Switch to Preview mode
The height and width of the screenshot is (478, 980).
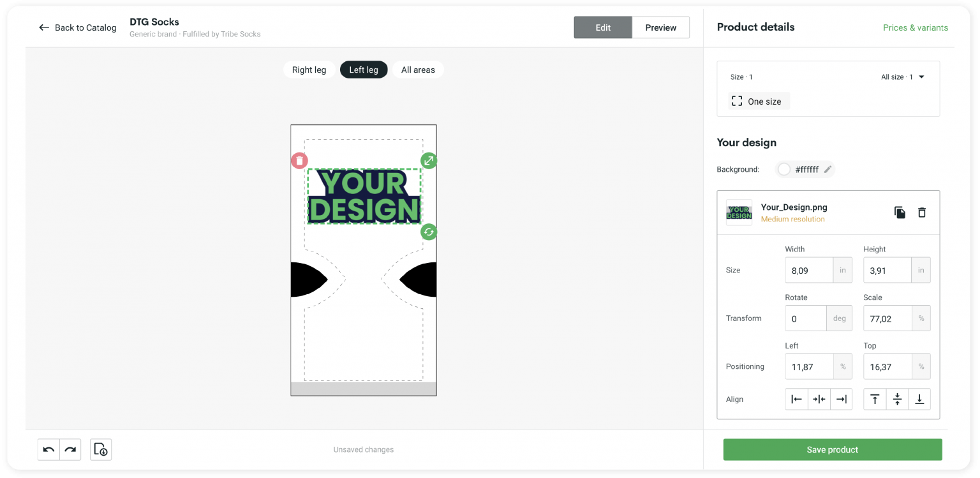660,27
